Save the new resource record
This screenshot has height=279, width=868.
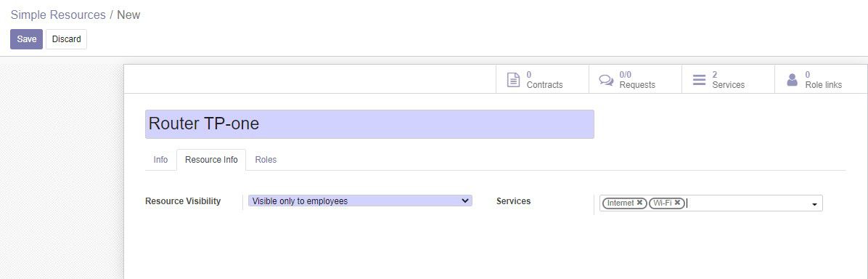[27, 39]
